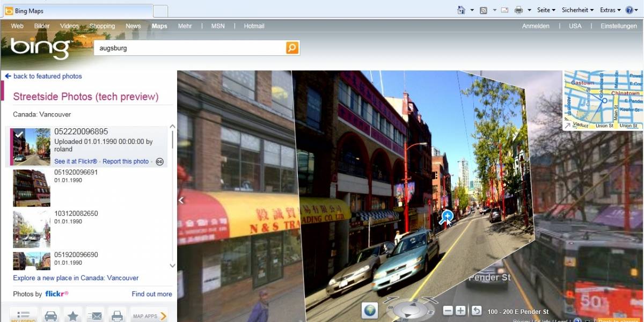
Task: Click the blue help icon at bottom right
Action: [x=577, y=320]
